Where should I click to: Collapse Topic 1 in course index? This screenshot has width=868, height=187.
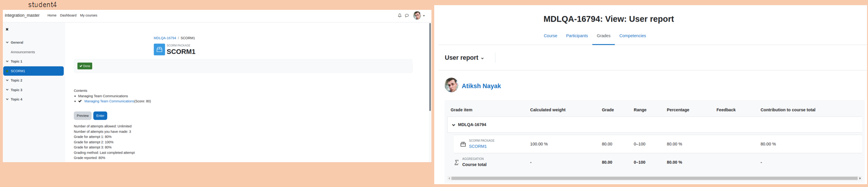point(7,61)
